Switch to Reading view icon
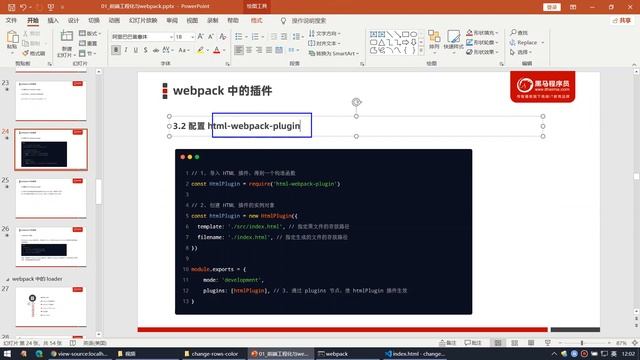The image size is (640, 360). click(531, 343)
